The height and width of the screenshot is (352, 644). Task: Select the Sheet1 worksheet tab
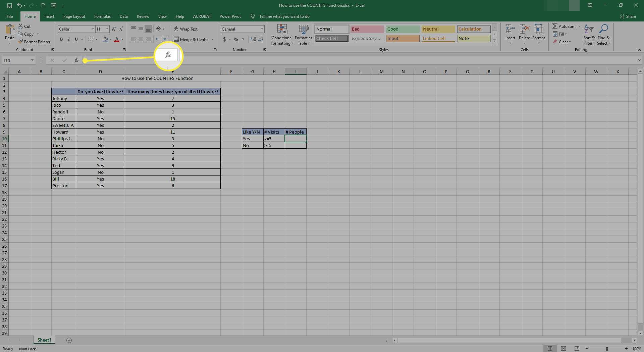44,340
